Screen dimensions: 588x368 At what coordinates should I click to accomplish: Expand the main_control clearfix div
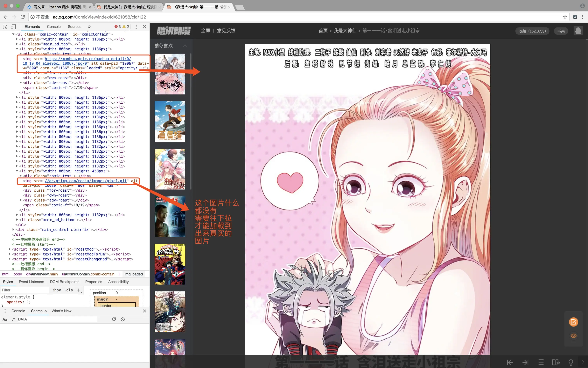(x=13, y=230)
